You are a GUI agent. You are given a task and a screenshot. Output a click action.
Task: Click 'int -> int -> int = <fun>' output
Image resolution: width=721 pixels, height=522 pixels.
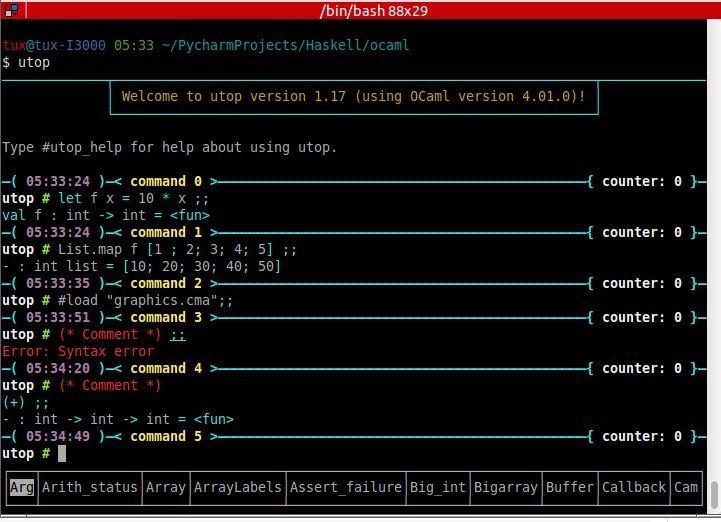click(x=134, y=420)
